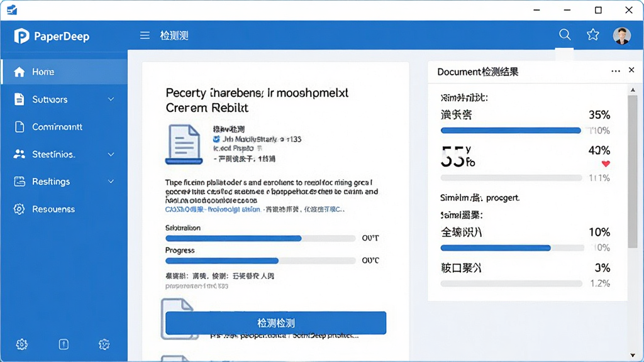Click the 10% result progress bar

click(x=512, y=248)
